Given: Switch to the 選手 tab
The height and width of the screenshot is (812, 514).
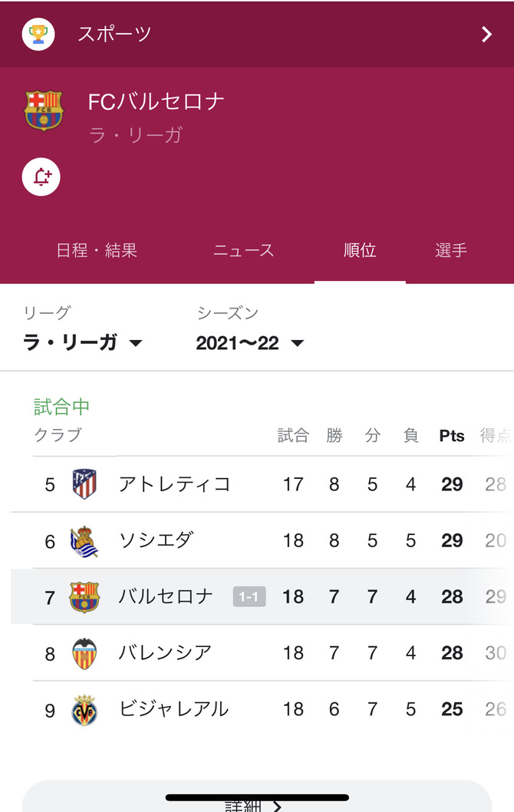Looking at the screenshot, I should [451, 251].
